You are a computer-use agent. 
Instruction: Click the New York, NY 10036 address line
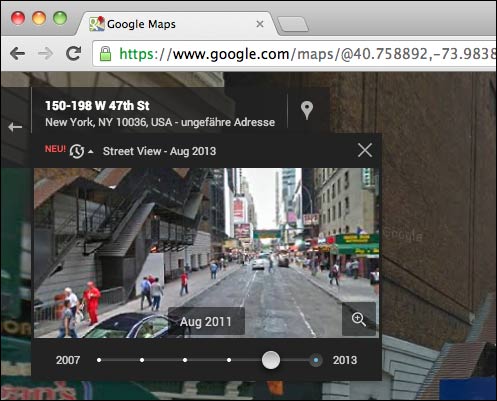click(160, 122)
